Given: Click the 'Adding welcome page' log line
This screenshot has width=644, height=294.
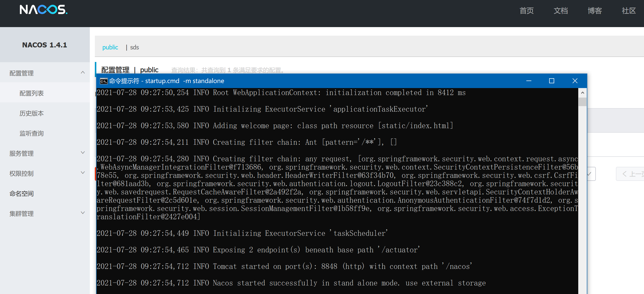Looking at the screenshot, I should (x=275, y=126).
